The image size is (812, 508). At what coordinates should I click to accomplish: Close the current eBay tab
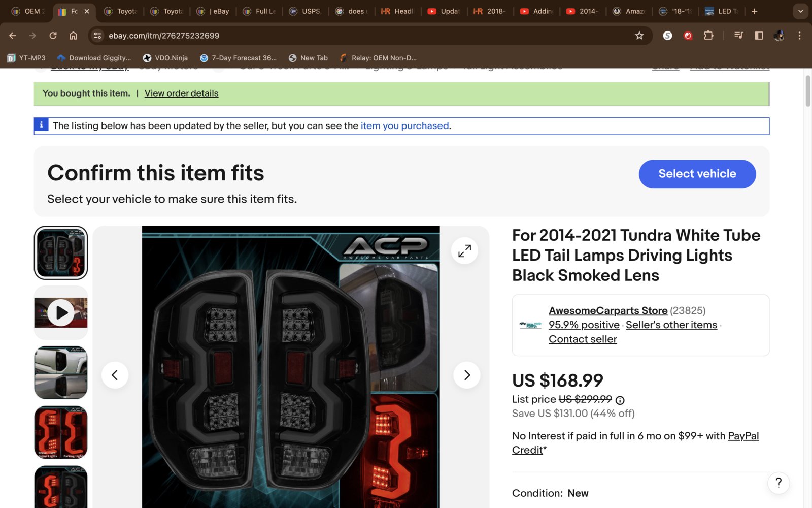pyautogui.click(x=87, y=11)
